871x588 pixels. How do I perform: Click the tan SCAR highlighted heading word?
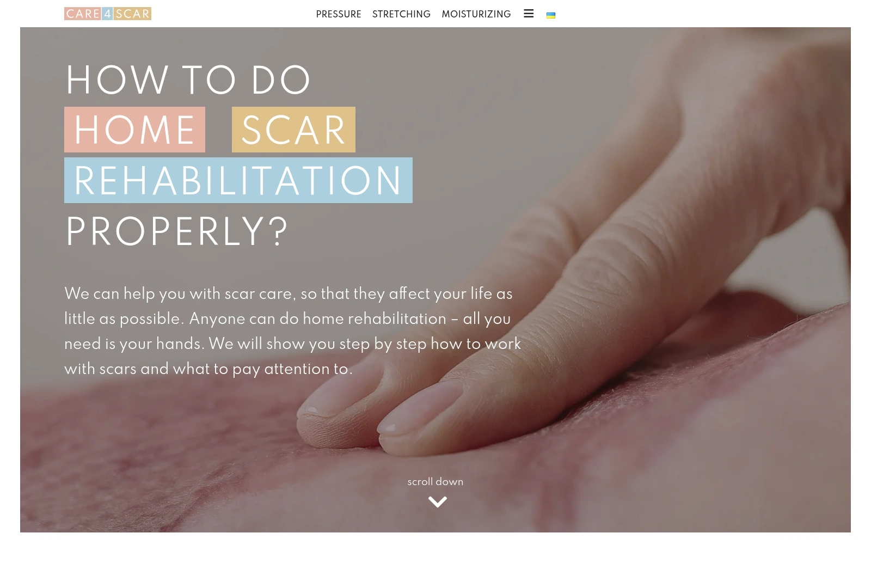click(293, 130)
